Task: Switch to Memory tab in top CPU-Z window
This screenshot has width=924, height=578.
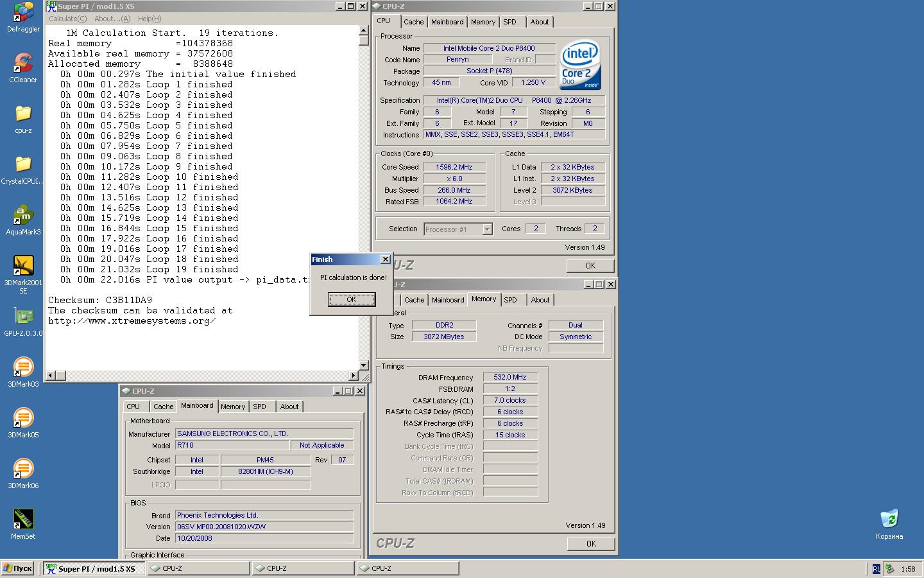Action: point(483,22)
